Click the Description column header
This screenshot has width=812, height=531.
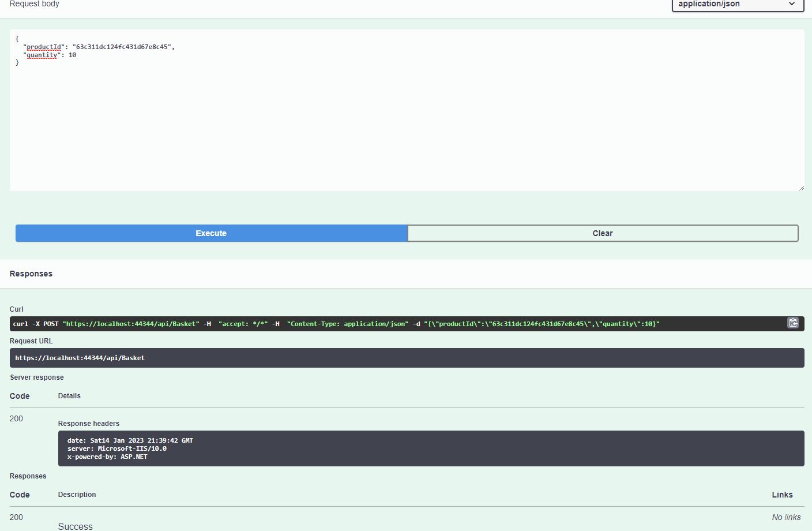click(x=77, y=495)
